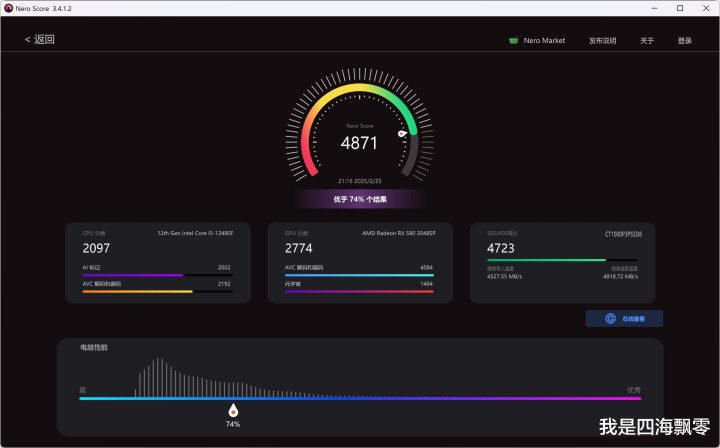The image size is (720, 448).
Task: Select the total score value 4871
Action: click(x=359, y=143)
